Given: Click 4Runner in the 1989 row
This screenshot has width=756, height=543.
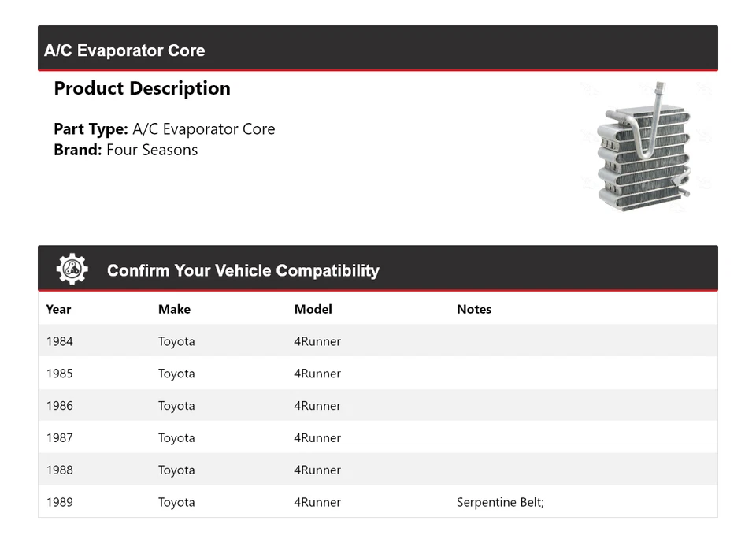Looking at the screenshot, I should point(317,502).
